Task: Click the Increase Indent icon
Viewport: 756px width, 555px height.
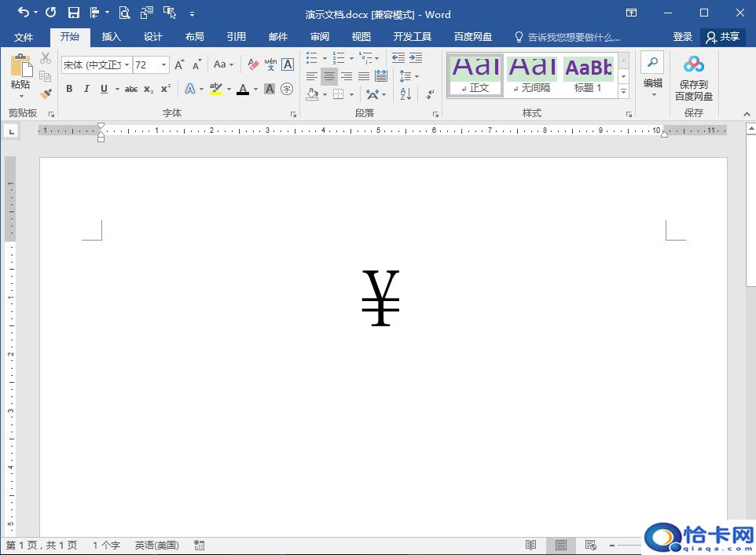Action: click(416, 58)
